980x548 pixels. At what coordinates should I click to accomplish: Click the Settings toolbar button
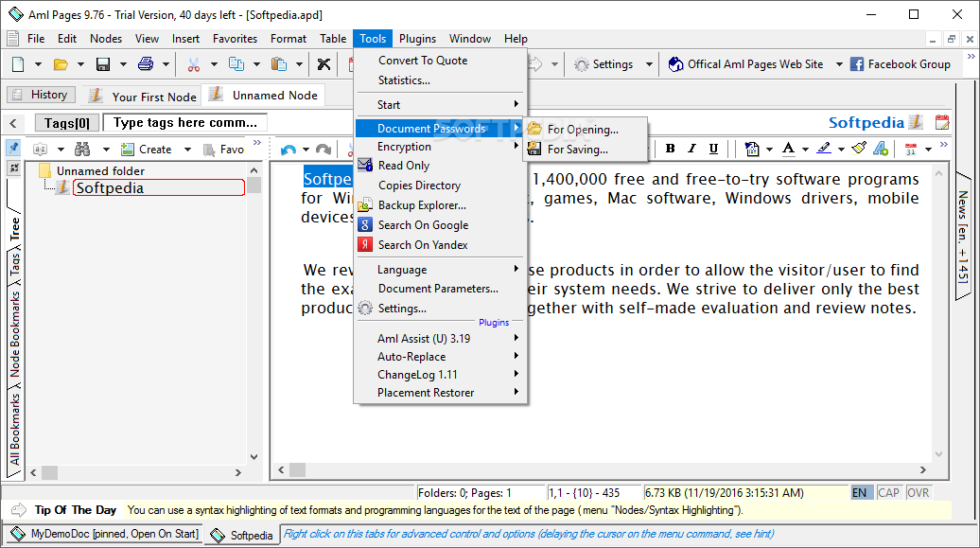604,63
